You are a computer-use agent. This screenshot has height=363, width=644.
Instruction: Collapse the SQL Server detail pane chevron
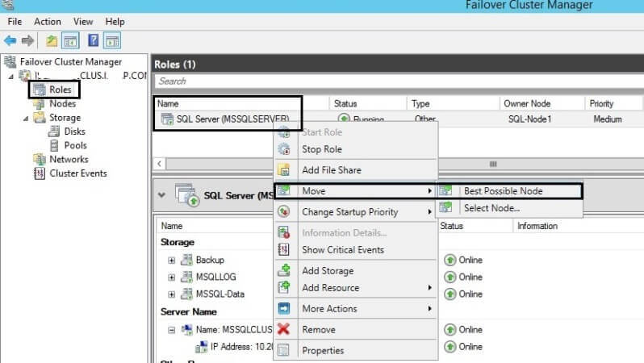[x=161, y=195]
